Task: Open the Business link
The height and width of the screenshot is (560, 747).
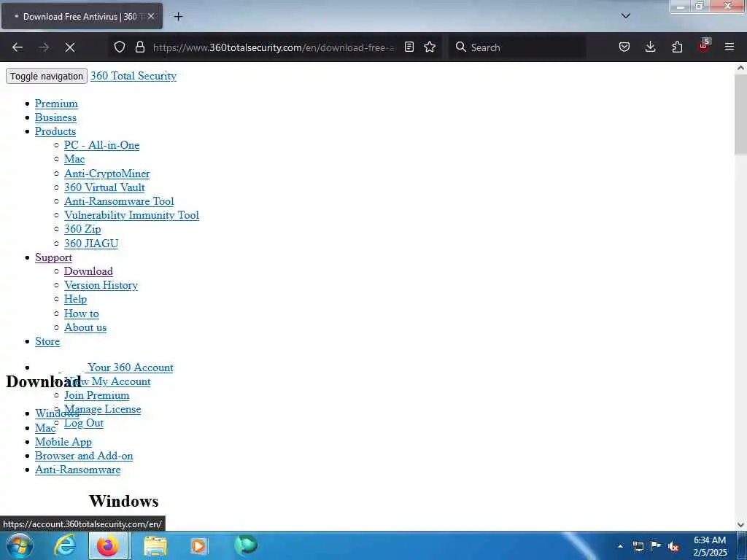Action: (55, 117)
